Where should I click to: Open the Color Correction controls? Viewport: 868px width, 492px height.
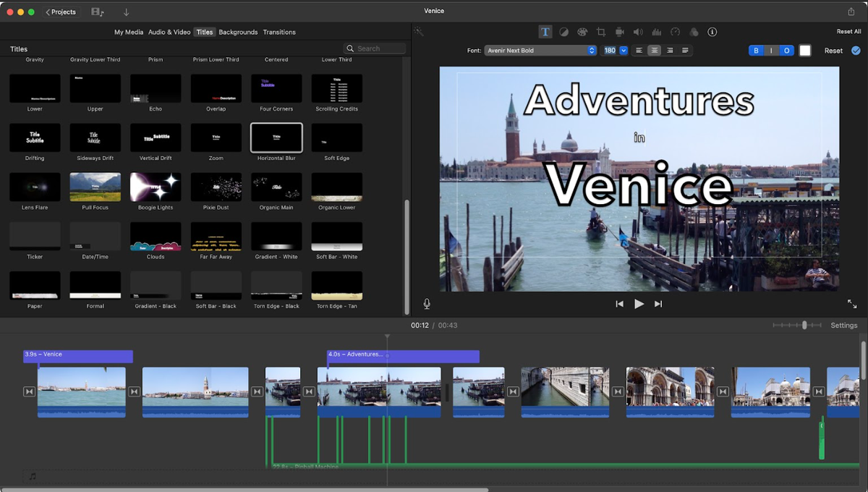[x=582, y=32]
